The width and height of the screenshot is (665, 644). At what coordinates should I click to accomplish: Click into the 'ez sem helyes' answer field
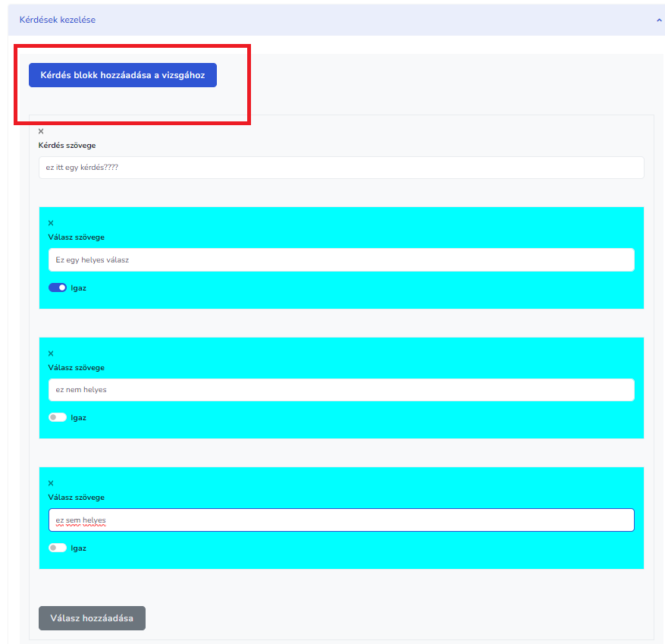point(341,520)
